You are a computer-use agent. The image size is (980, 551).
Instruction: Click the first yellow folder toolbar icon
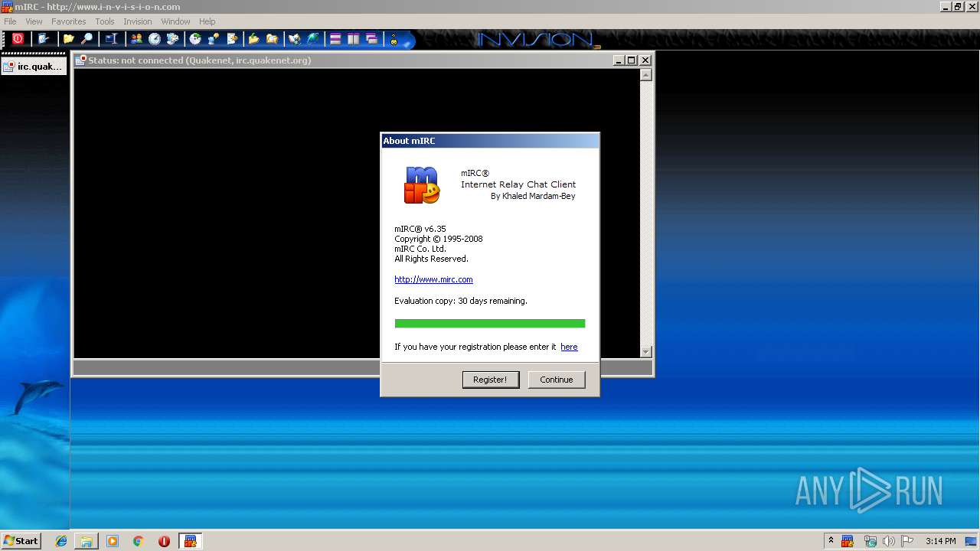click(69, 38)
